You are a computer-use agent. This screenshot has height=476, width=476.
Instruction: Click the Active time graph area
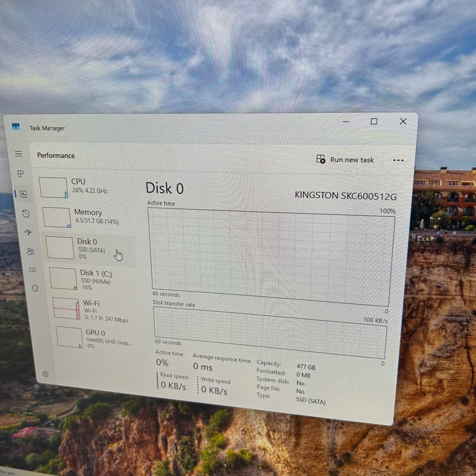(x=271, y=257)
